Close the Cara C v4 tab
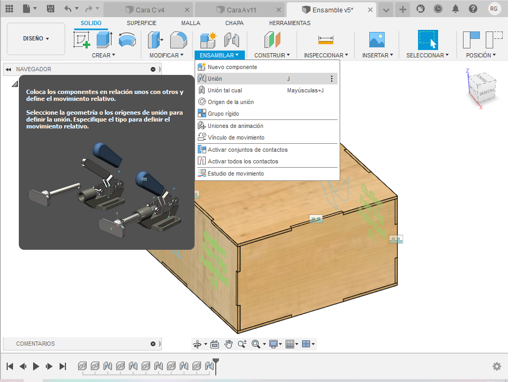This screenshot has width=514, height=382. pos(187,10)
